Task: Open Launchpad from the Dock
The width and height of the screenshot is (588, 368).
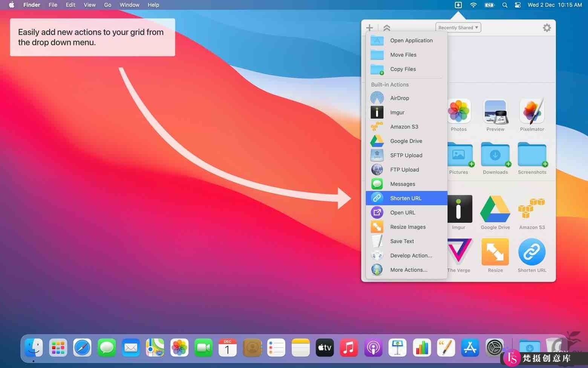Action: [58, 348]
